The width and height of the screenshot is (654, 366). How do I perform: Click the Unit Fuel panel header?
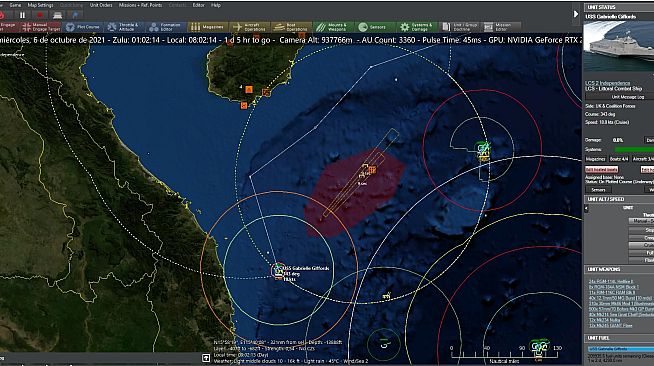point(619,338)
